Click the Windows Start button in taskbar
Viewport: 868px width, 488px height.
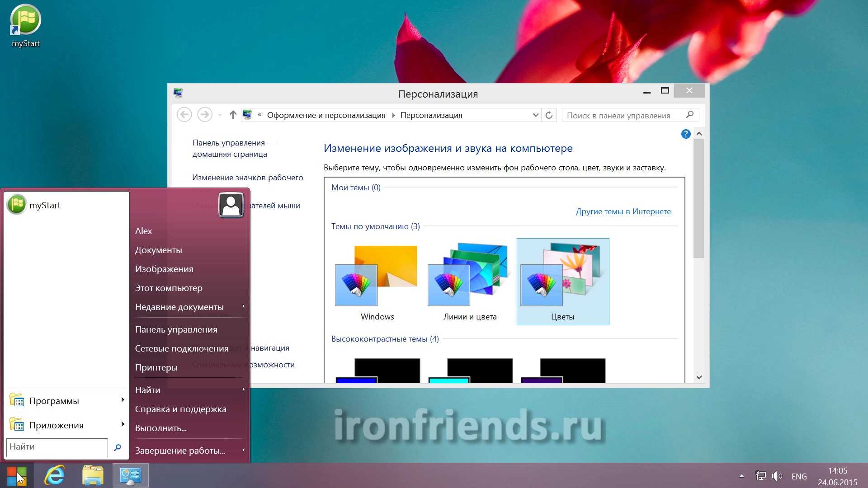17,476
